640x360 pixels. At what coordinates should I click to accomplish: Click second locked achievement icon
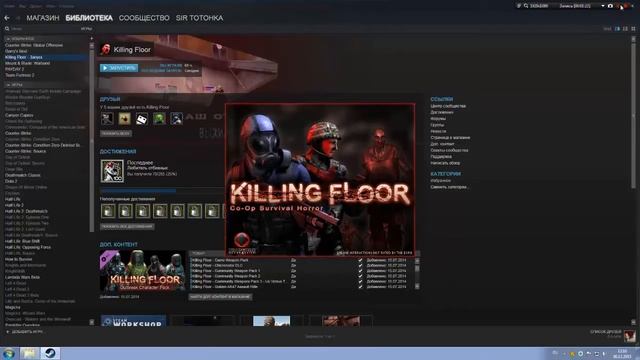[x=125, y=211]
